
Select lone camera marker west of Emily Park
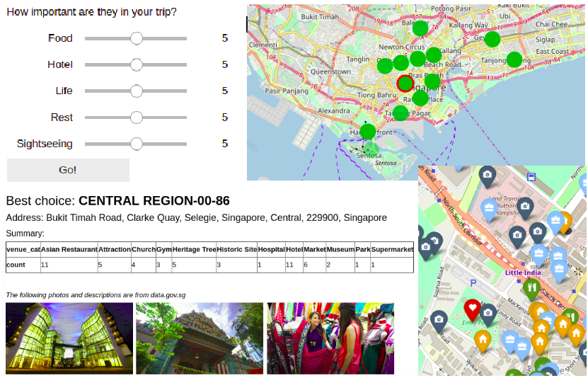(439, 320)
